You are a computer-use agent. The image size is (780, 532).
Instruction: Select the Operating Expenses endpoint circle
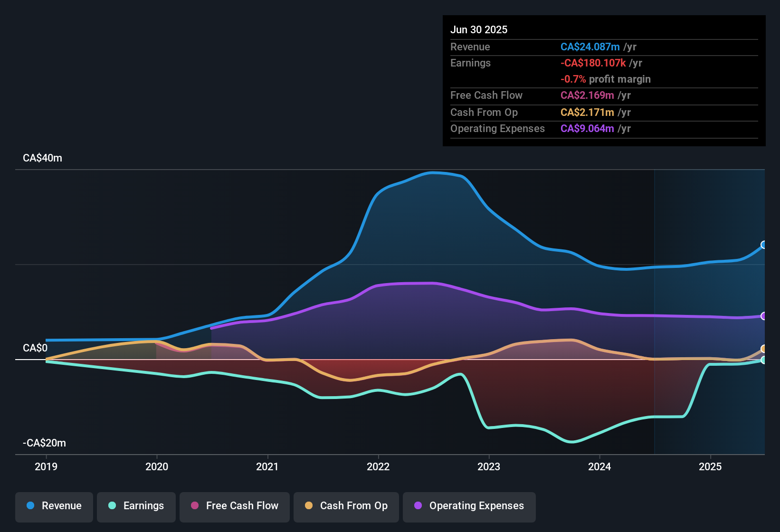[x=763, y=315]
